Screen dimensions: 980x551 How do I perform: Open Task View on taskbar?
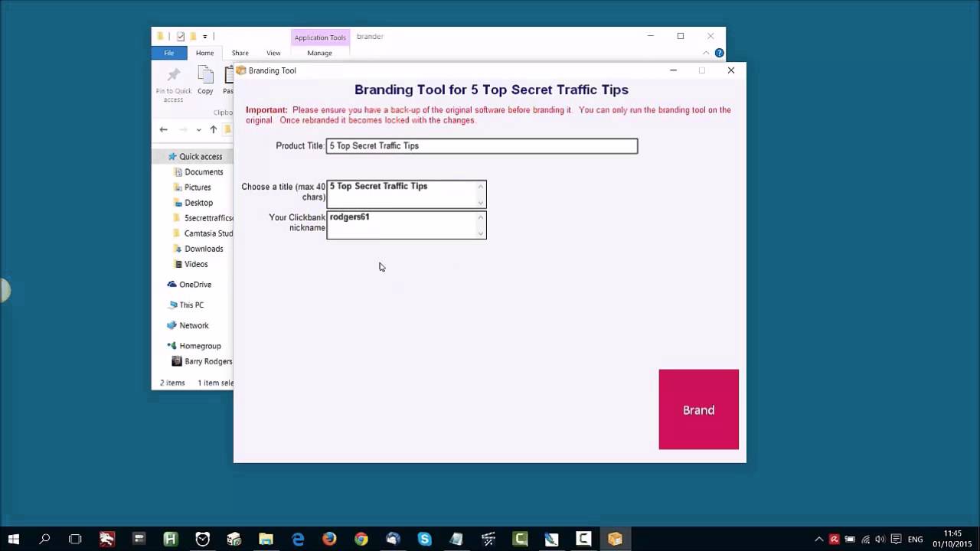coord(75,539)
